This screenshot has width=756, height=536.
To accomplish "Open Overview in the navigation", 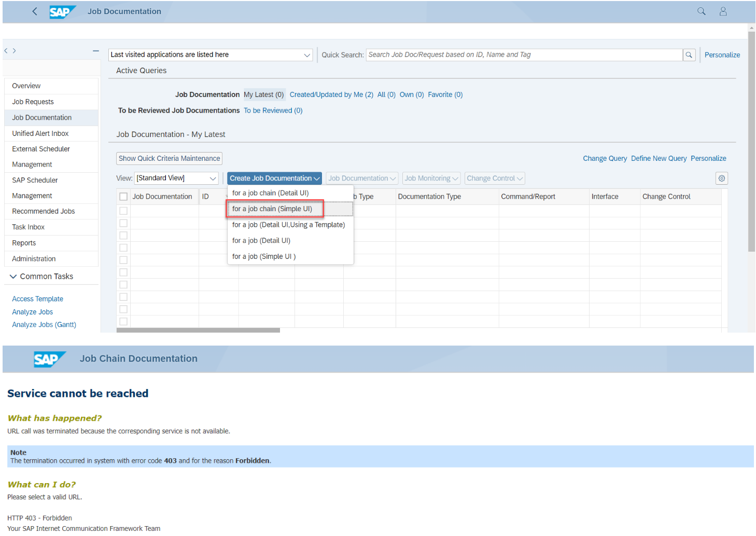I will click(51, 86).
